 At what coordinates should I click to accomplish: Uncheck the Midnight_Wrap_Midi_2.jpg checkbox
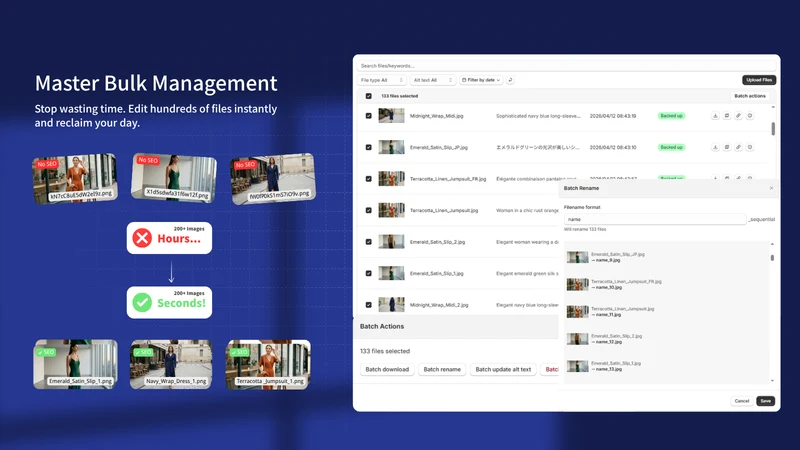point(368,305)
